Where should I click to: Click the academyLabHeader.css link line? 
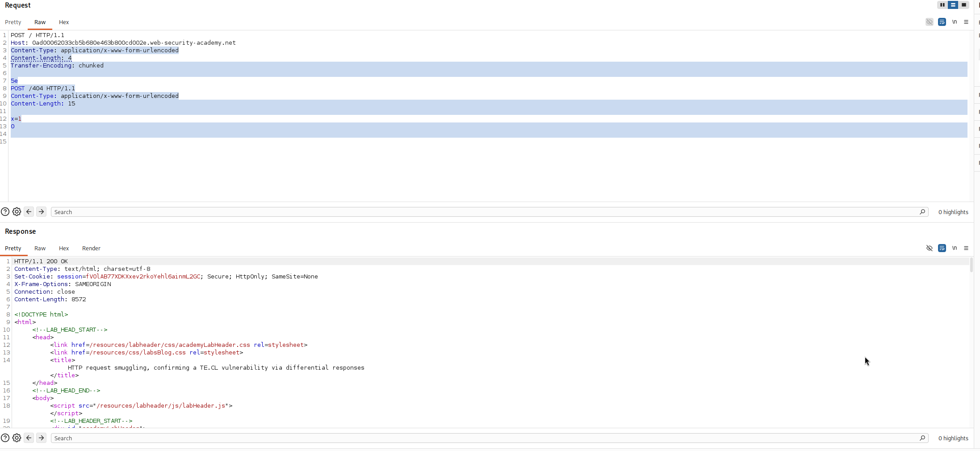179,345
